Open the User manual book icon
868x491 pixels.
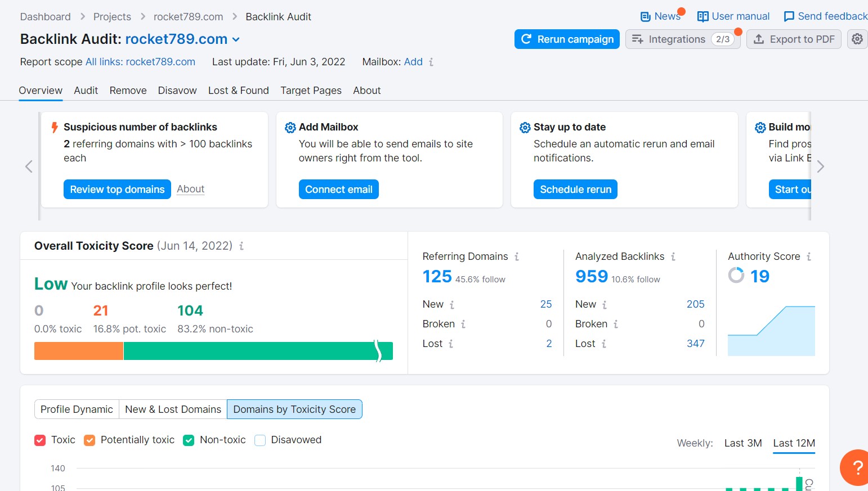point(703,17)
